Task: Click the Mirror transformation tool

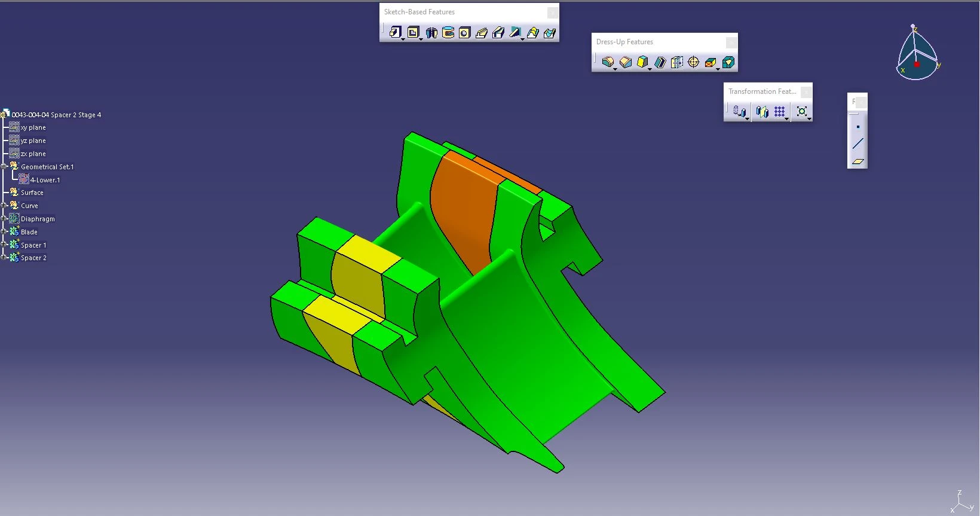Action: 761,112
